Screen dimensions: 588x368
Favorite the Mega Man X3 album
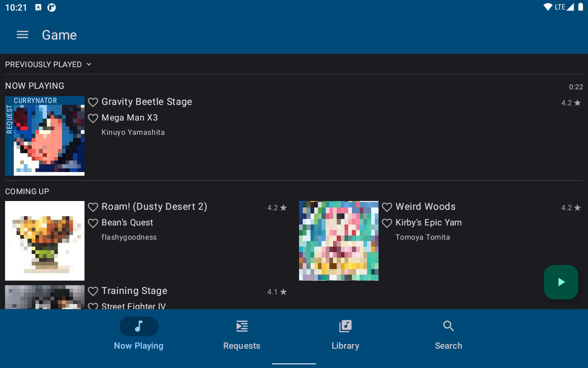click(x=93, y=118)
